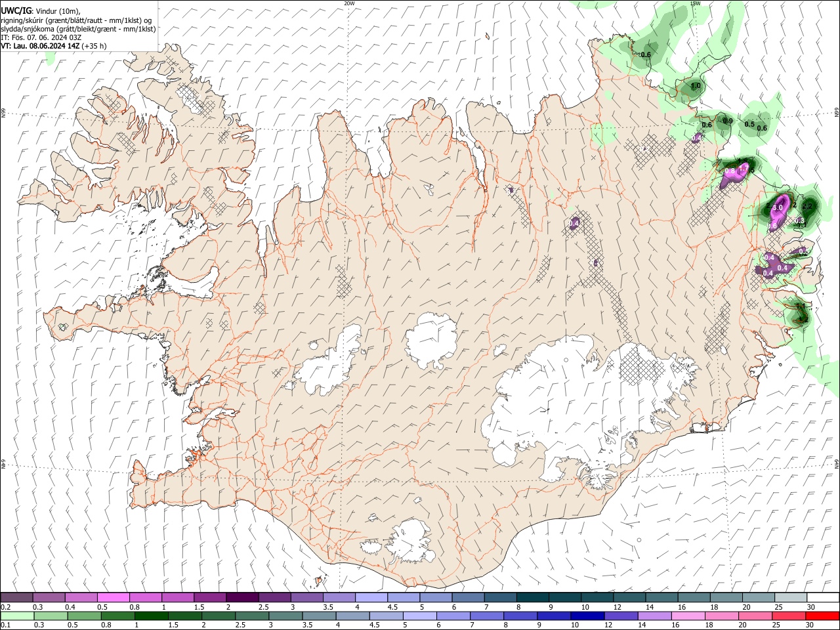Screen dimensions: 840x630
Task: Click the pale grey swatch right of 25 in the top legend
Action: point(790,597)
